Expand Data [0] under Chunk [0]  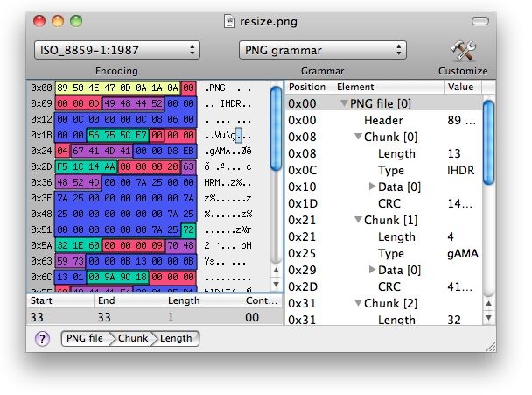point(372,187)
